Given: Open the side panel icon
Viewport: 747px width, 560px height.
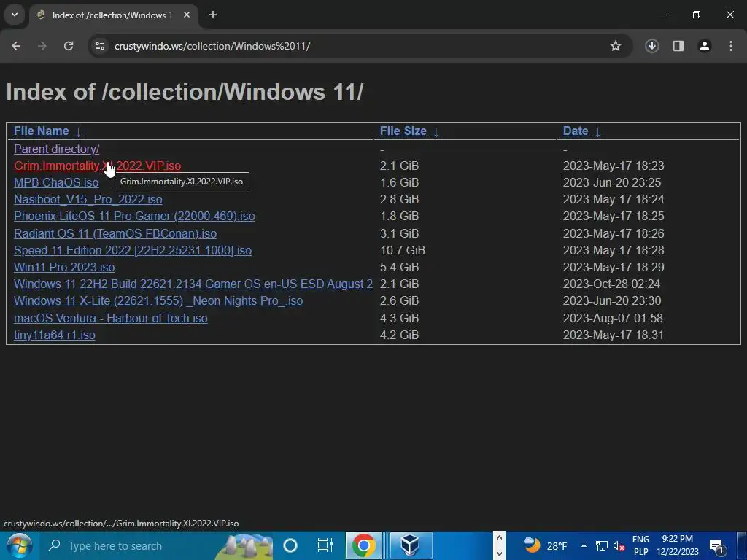Looking at the screenshot, I should point(678,46).
